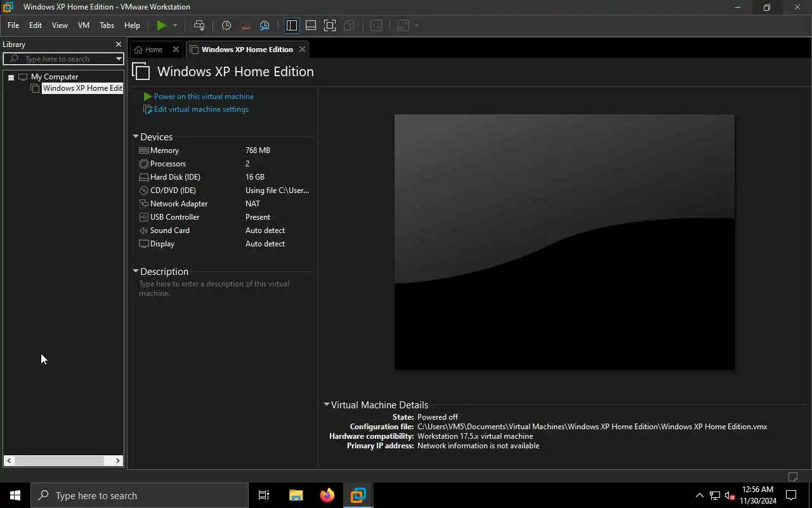Image resolution: width=812 pixels, height=508 pixels.
Task: Click the green Power On toolbar button
Action: 162,25
